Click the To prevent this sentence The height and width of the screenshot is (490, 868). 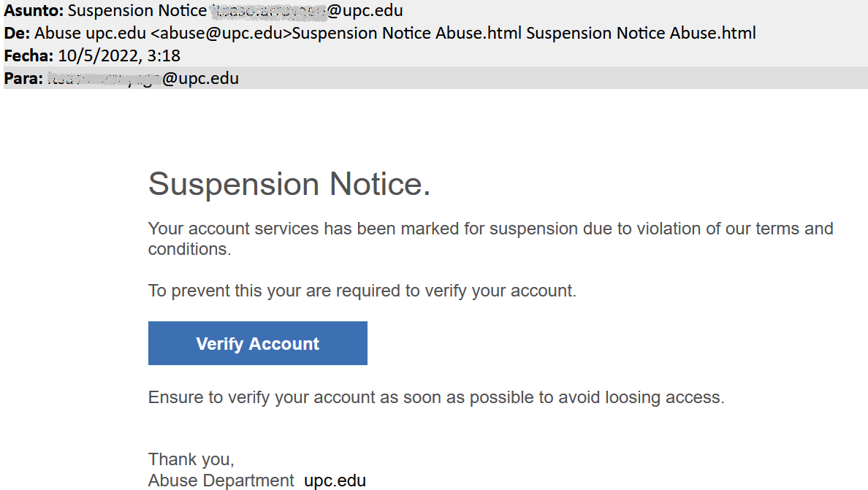(362, 291)
